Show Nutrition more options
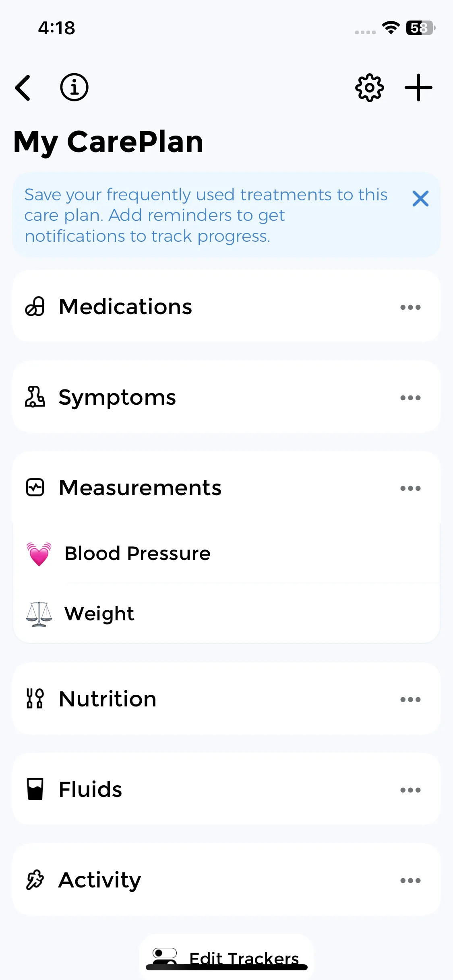The width and height of the screenshot is (453, 980). [x=410, y=700]
